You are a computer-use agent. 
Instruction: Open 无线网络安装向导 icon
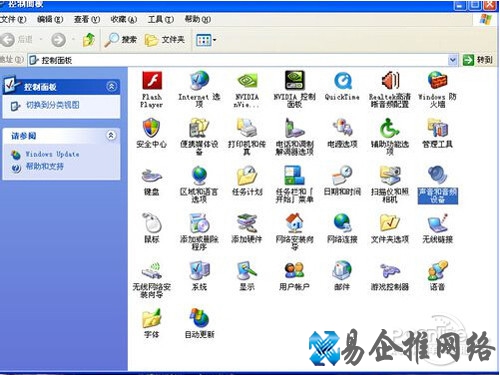(152, 279)
